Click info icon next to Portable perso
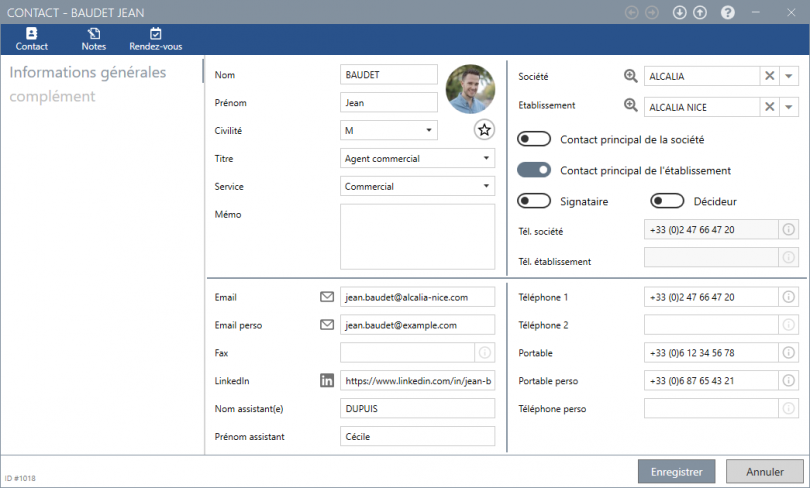This screenshot has height=488, width=810. [788, 380]
